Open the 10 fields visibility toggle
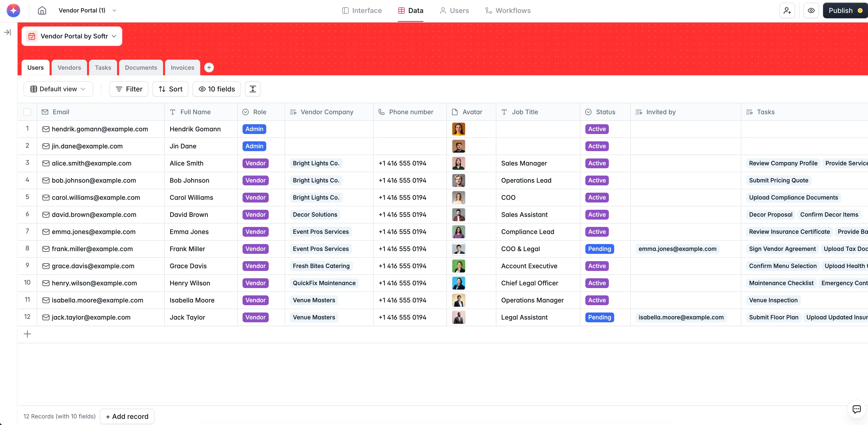This screenshot has width=868, height=425. tap(217, 89)
